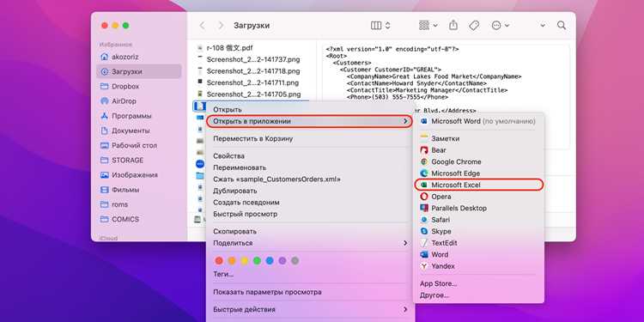Image resolution: width=644 pixels, height=322 pixels.
Task: Open with TextEdit
Action: click(478, 243)
